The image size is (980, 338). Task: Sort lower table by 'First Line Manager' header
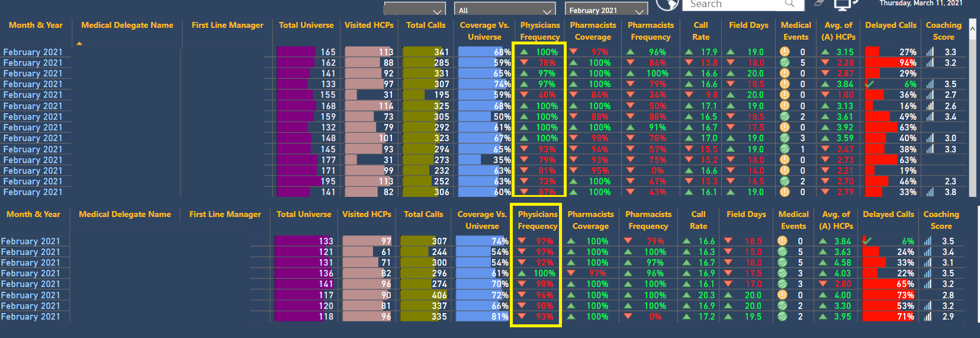coord(225,215)
